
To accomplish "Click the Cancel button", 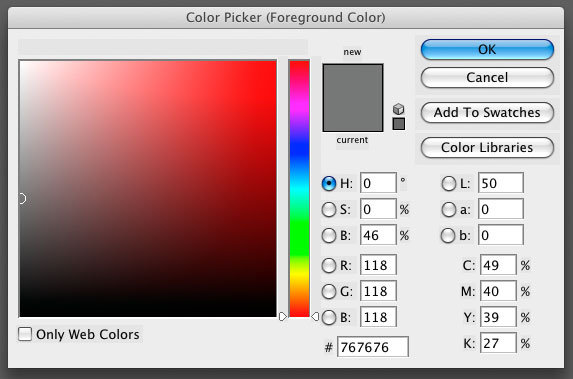I will click(x=487, y=77).
